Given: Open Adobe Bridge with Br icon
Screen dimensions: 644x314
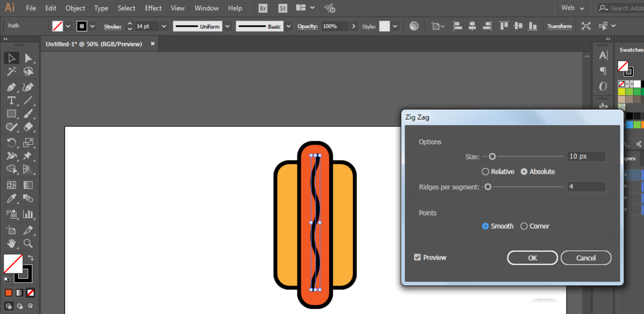Looking at the screenshot, I should point(263,8).
